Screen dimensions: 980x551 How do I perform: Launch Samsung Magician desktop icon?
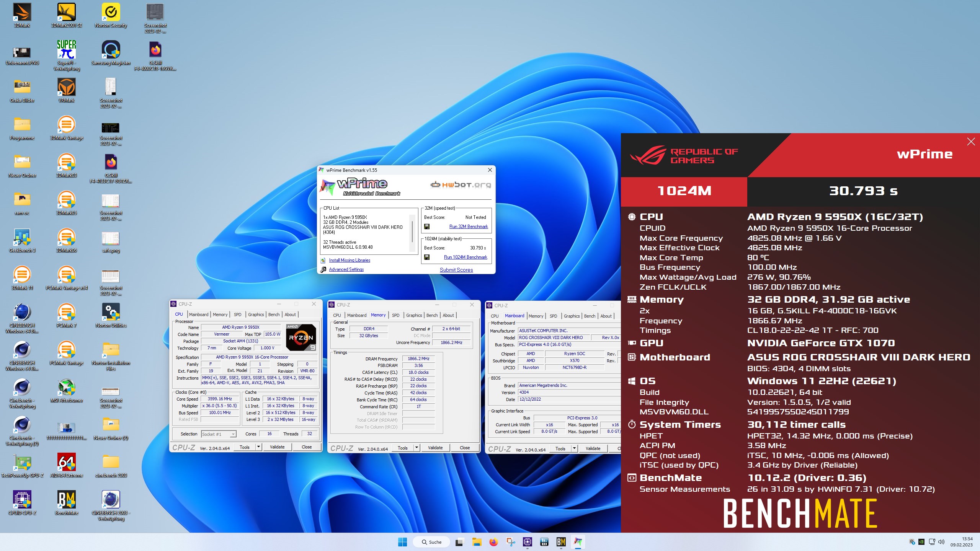pos(111,53)
